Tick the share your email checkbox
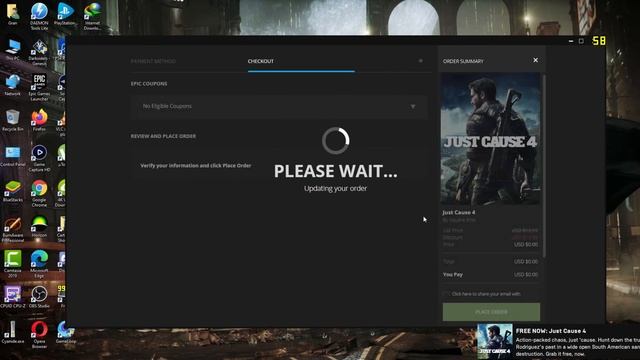Screen dimensions: 640x360 point(446,294)
